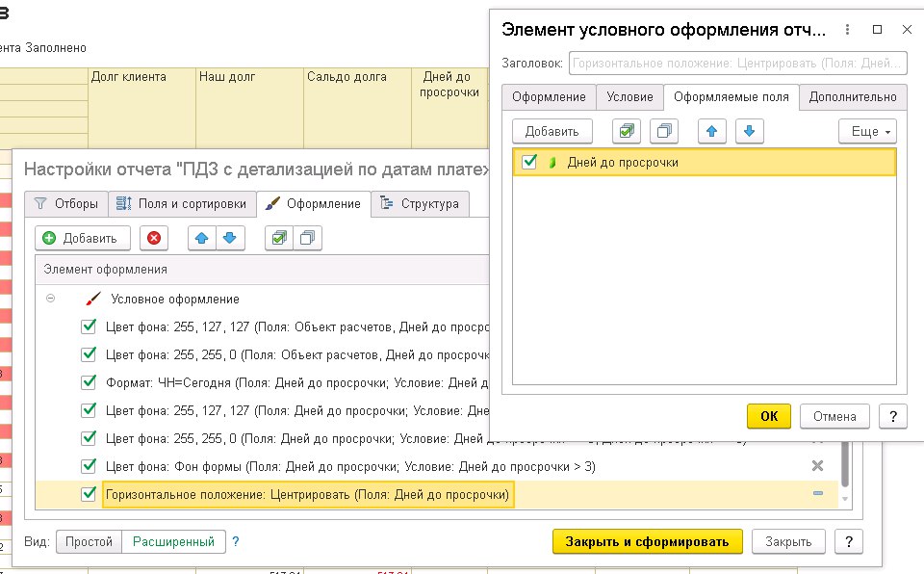The image size is (924, 574).
Task: Click the minus mark on Горизонтальное положение row
Action: (818, 493)
